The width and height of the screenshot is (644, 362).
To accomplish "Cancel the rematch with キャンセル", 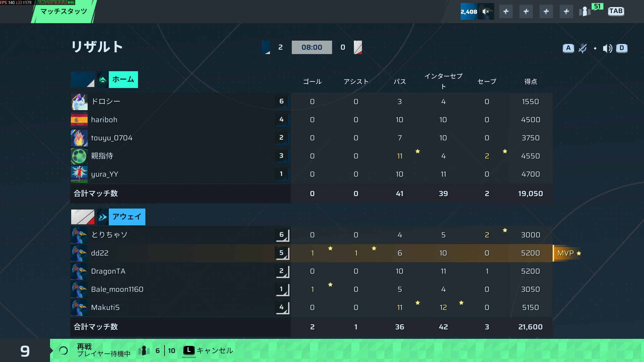I will pos(208,351).
